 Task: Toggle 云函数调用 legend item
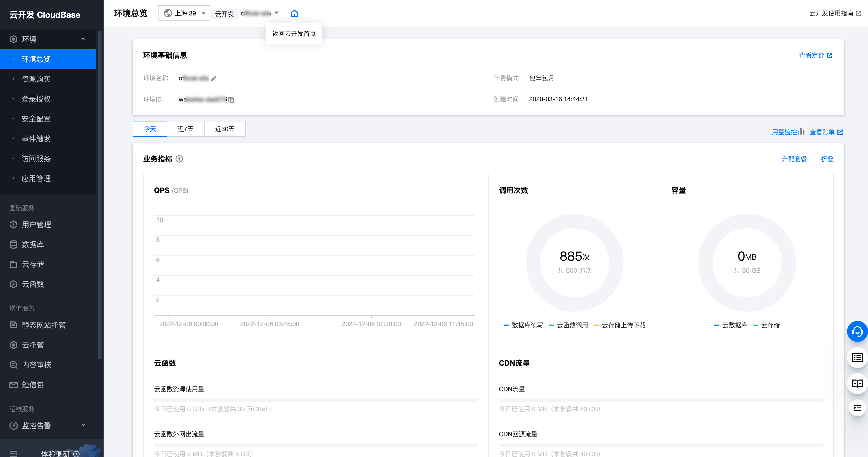pos(568,325)
